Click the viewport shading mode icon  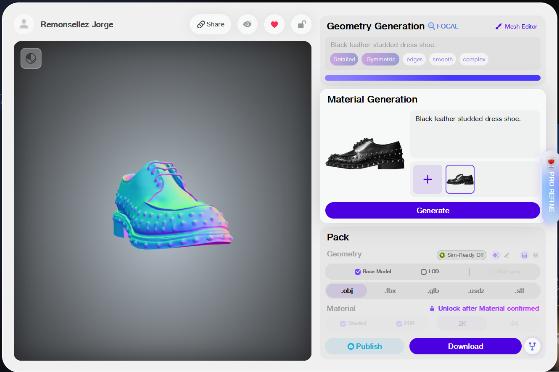(x=31, y=58)
